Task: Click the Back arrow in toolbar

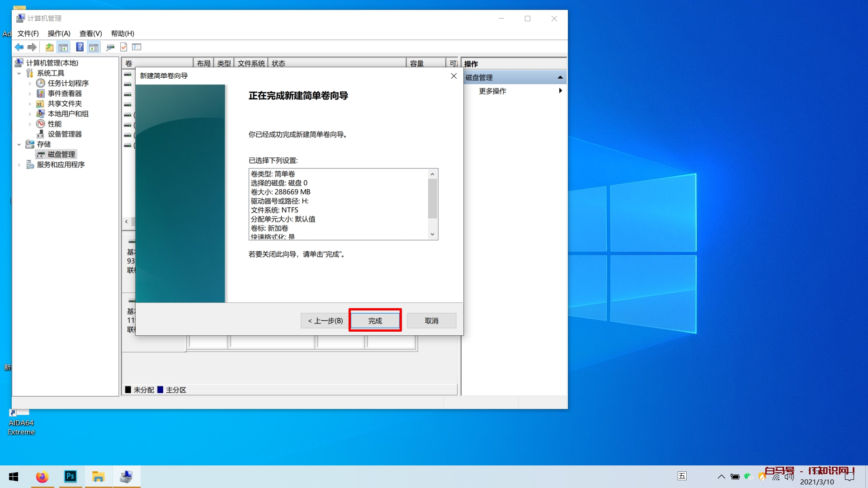Action: [19, 47]
